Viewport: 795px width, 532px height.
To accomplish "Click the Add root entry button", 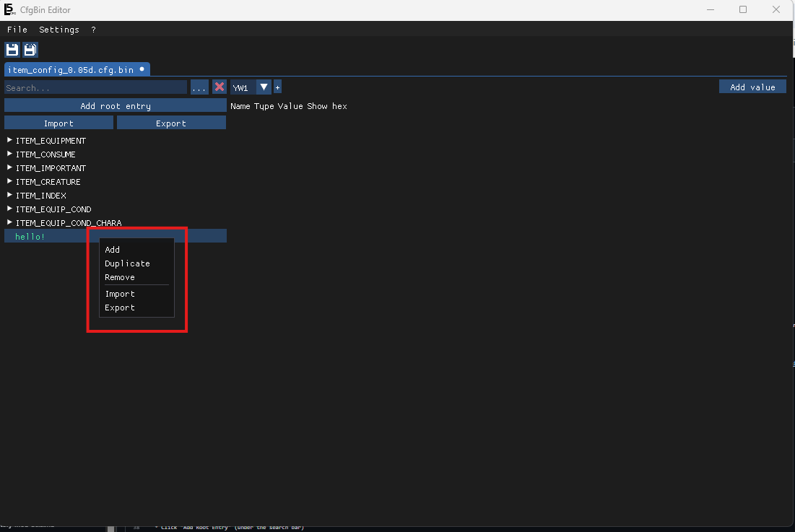I will 115,105.
